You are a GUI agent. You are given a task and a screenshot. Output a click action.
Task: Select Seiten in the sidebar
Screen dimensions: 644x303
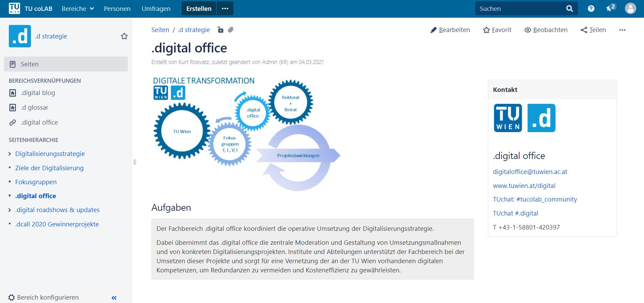66,64
